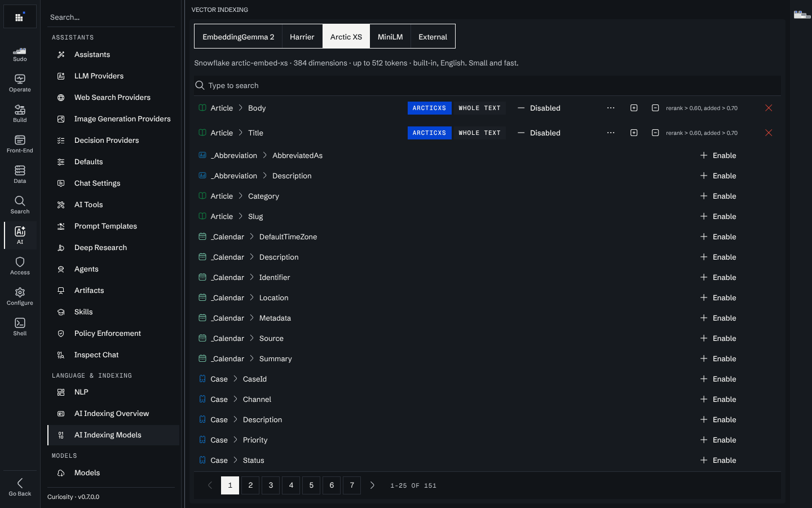
Task: Focus the Type to search field
Action: [x=488, y=85]
